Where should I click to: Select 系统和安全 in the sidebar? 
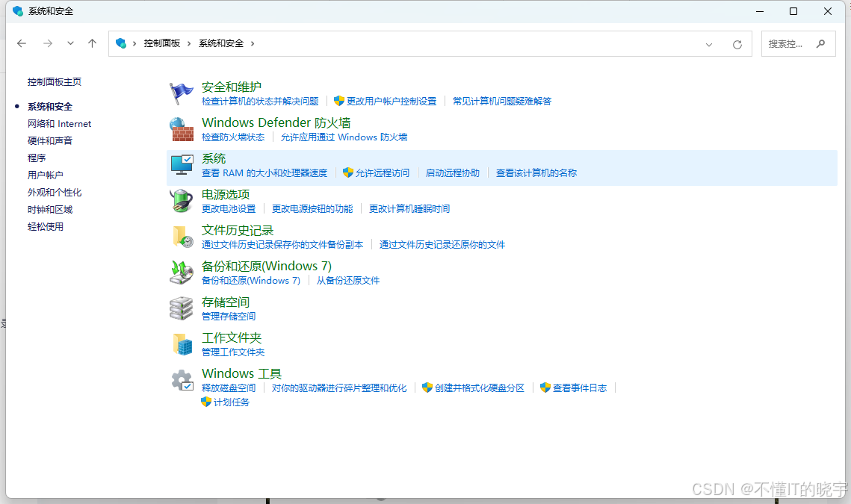[50, 107]
